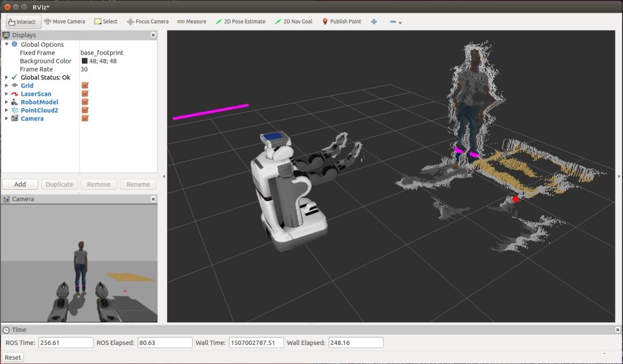
Task: Click the Background Color black swatch
Action: 84,61
